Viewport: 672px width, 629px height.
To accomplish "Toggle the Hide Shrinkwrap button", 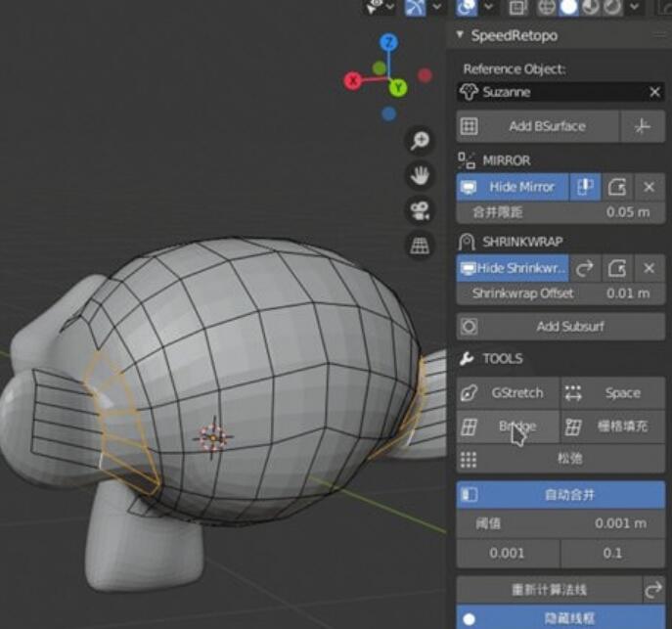I will click(513, 268).
